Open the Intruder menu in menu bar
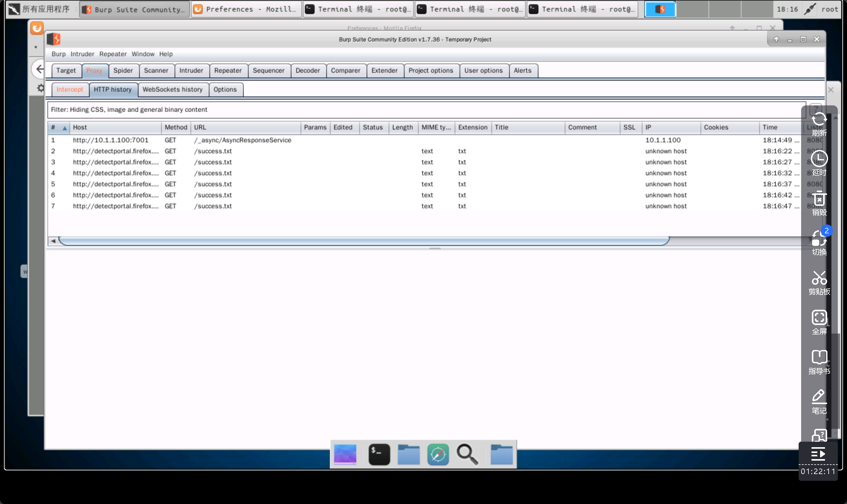The image size is (847, 504). pos(82,54)
